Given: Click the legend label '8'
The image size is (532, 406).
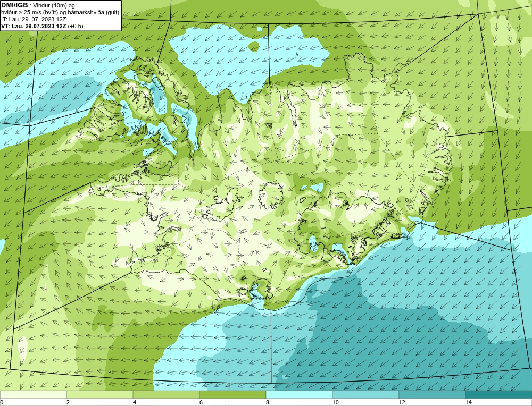Looking at the screenshot, I should click(x=268, y=402).
